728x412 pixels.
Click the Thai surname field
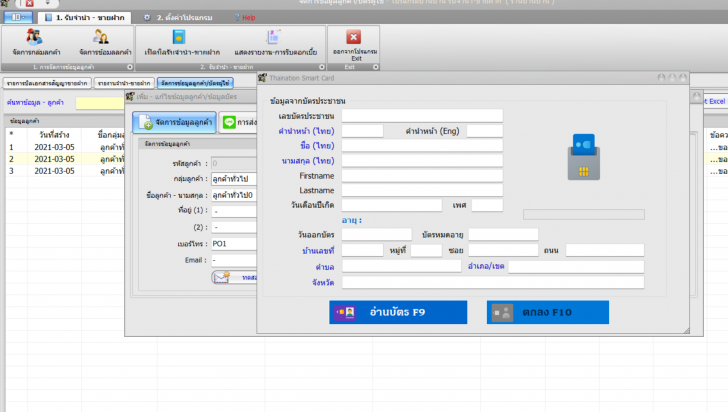point(422,161)
